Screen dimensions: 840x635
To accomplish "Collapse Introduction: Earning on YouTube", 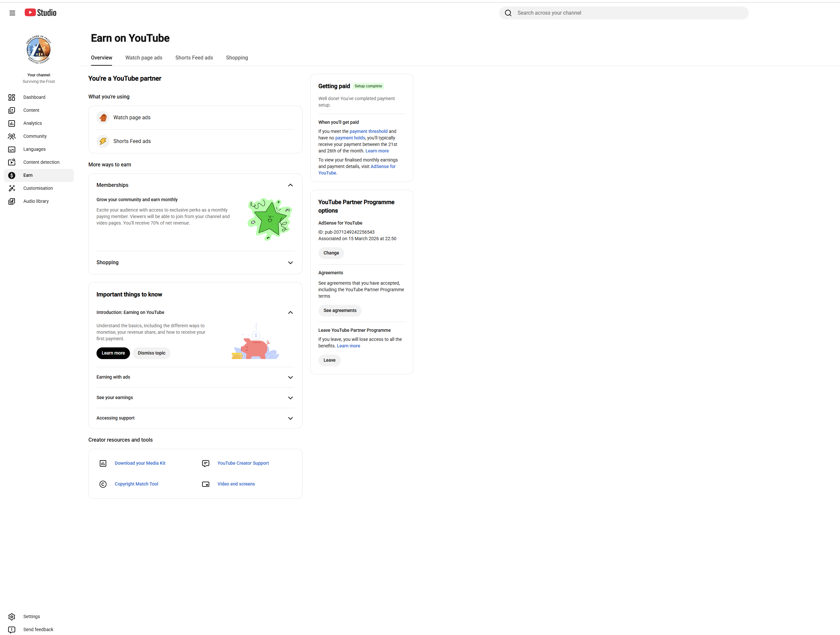I will 290,313.
